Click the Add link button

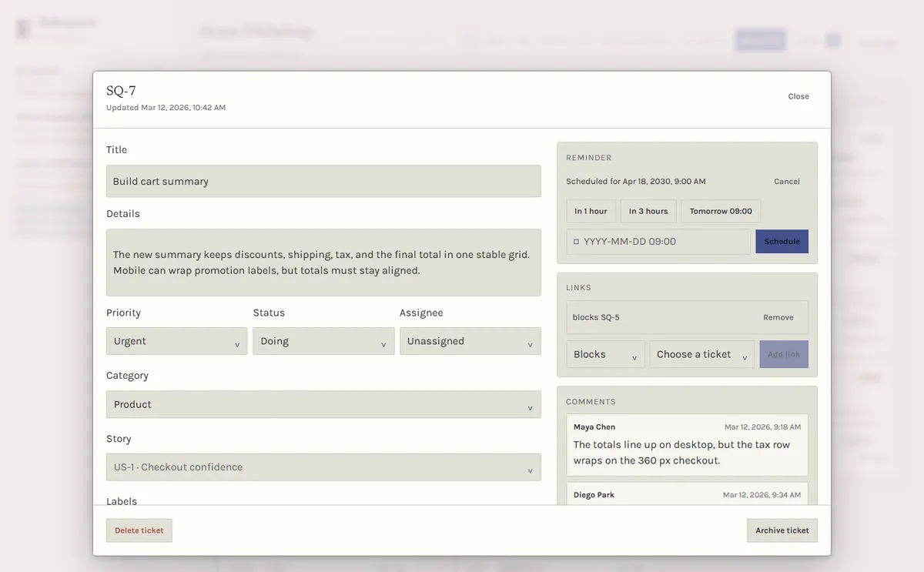pos(784,354)
